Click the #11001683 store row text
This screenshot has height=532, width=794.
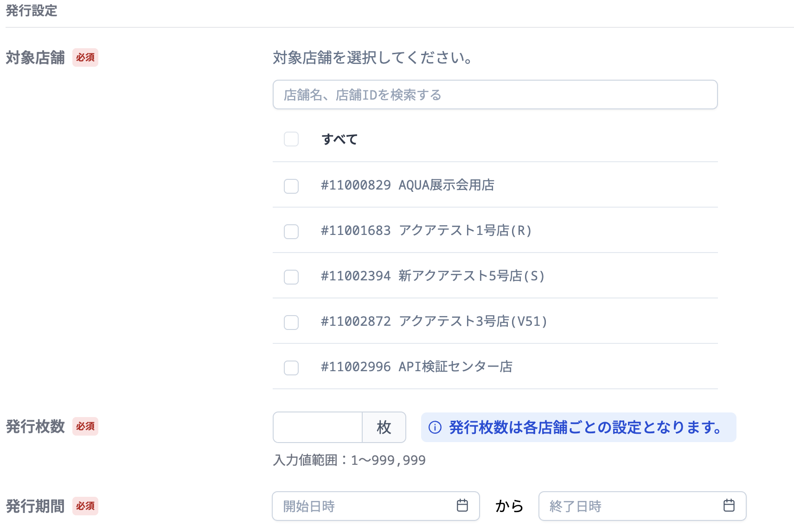[x=426, y=231]
